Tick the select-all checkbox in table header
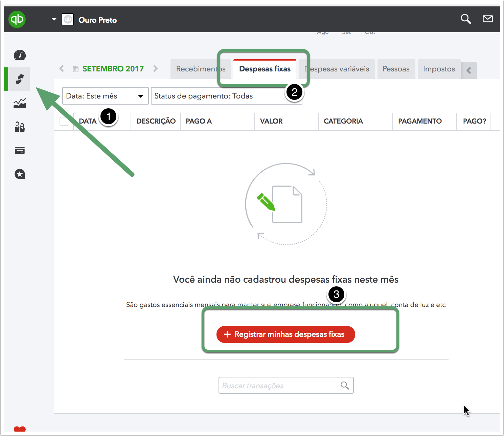The image size is (504, 436). (x=64, y=121)
